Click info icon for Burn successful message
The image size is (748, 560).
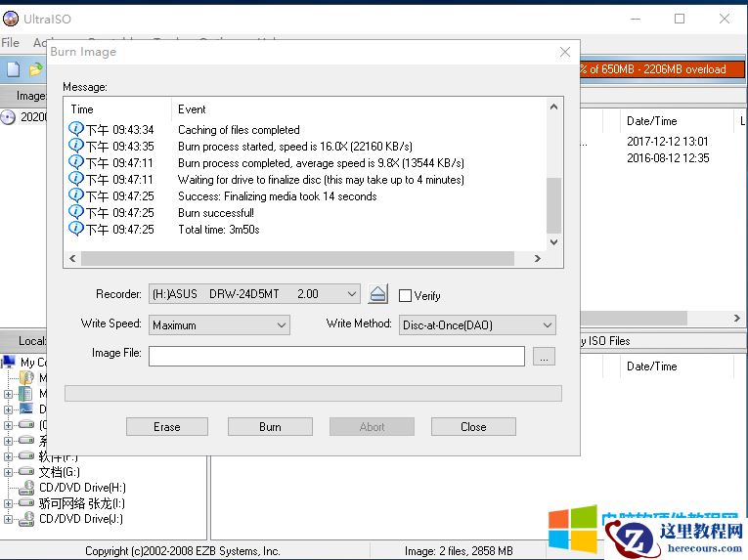point(76,212)
